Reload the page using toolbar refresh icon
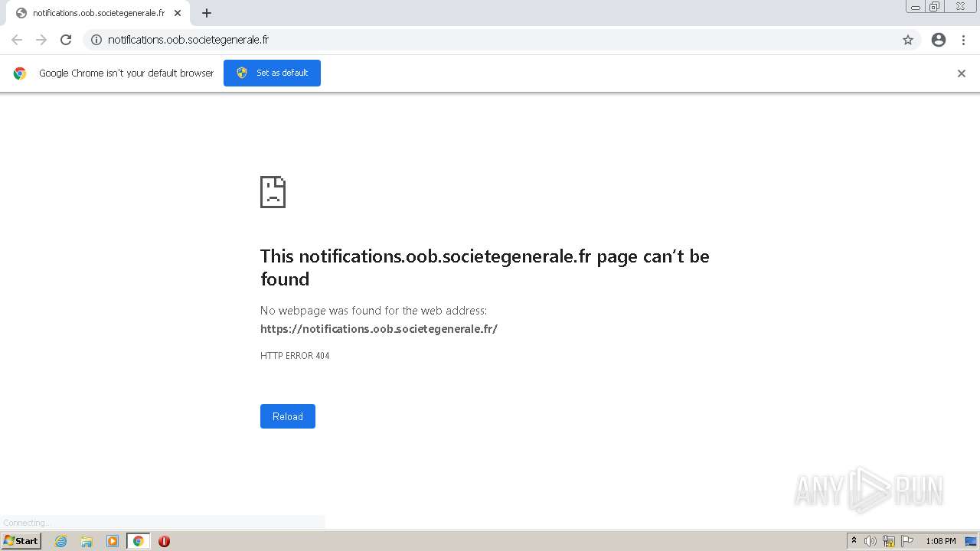 tap(66, 40)
